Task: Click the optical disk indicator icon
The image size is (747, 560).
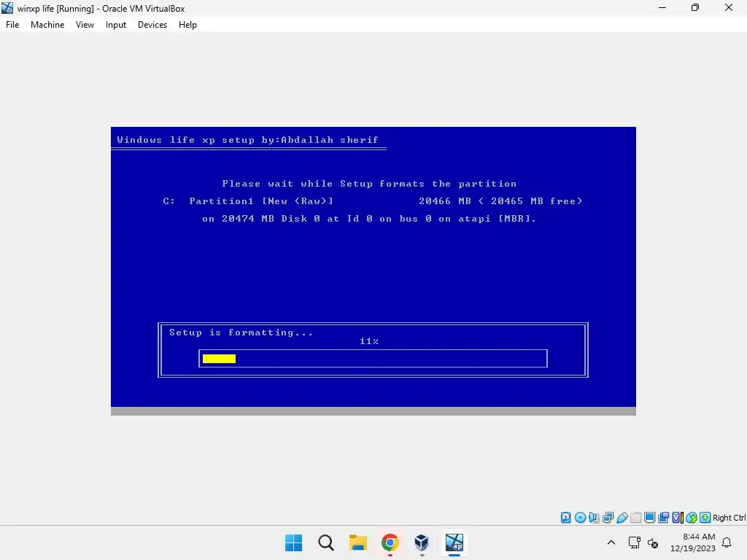Action: [580, 518]
